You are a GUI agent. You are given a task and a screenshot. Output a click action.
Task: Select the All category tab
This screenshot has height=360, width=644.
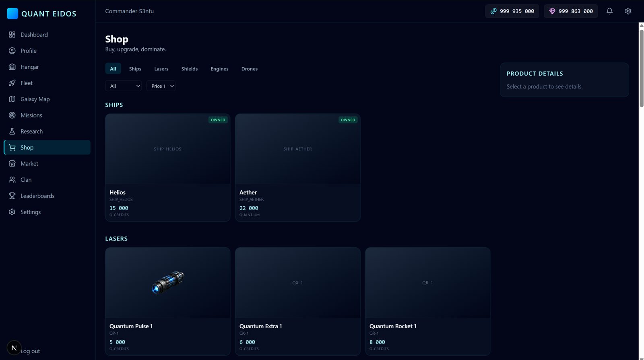click(113, 69)
